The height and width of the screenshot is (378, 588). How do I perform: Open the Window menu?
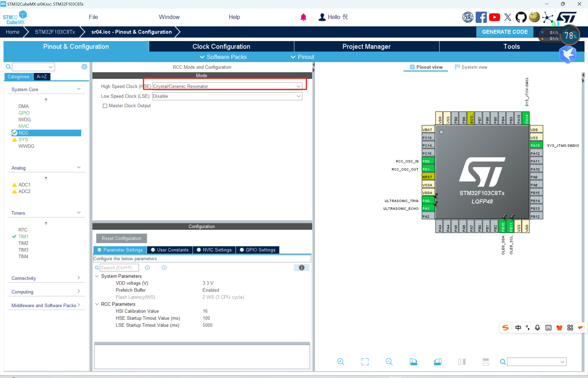coord(169,17)
